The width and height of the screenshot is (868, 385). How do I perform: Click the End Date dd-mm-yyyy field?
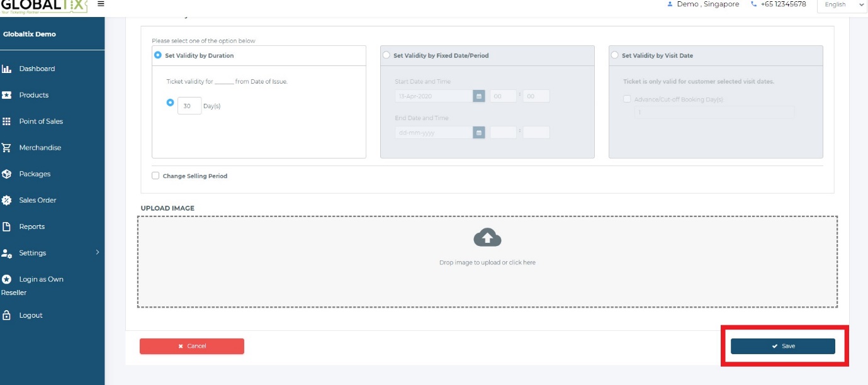434,133
